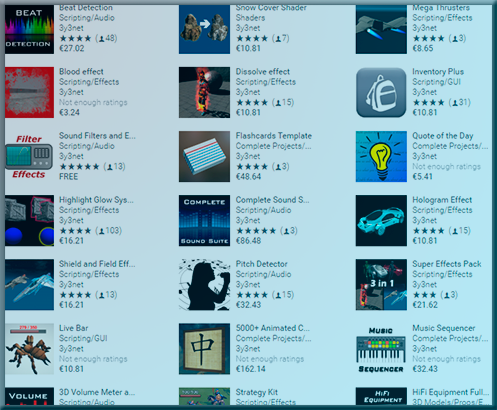Screen dimensions: 497x410
Task: Open the Blood effect title link
Action: (81, 71)
